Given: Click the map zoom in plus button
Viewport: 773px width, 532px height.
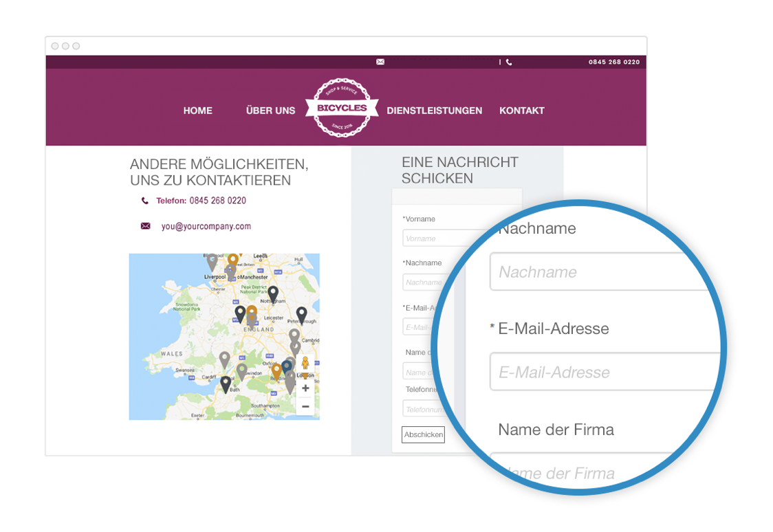Looking at the screenshot, I should tap(305, 388).
